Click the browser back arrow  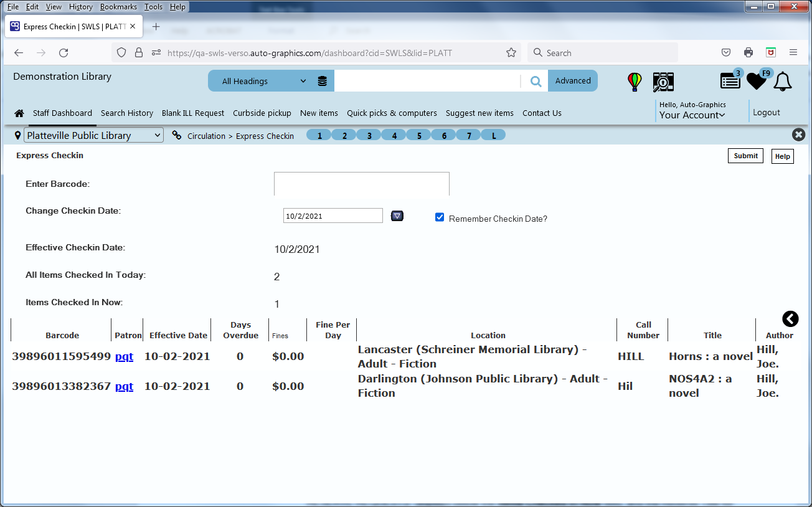(x=19, y=53)
